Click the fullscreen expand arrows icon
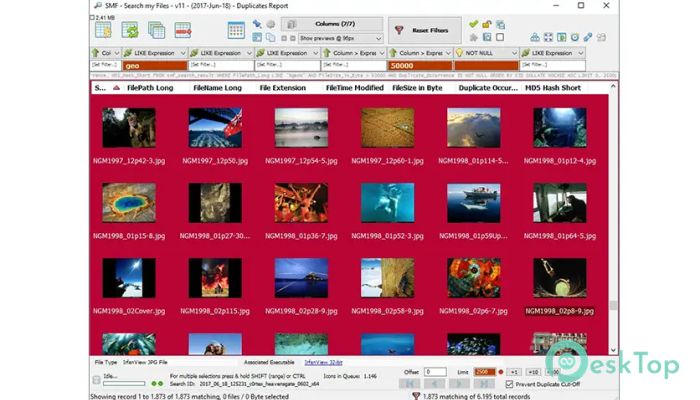The height and width of the screenshot is (400, 700). (548, 37)
